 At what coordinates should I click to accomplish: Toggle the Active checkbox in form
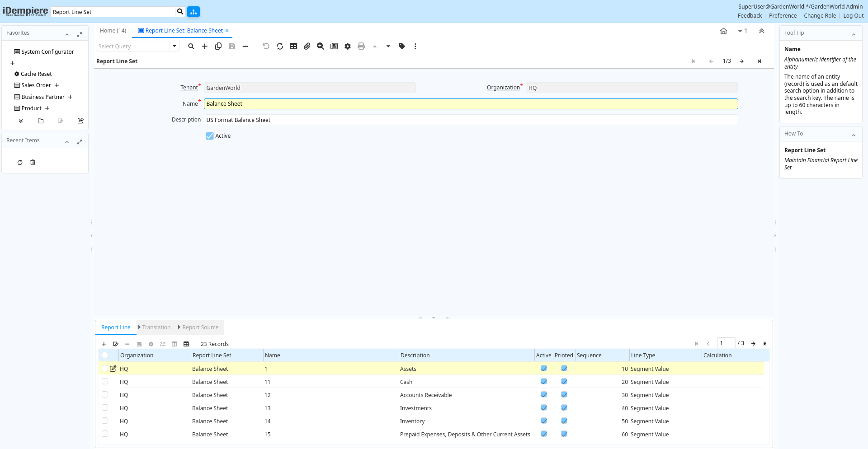point(210,136)
